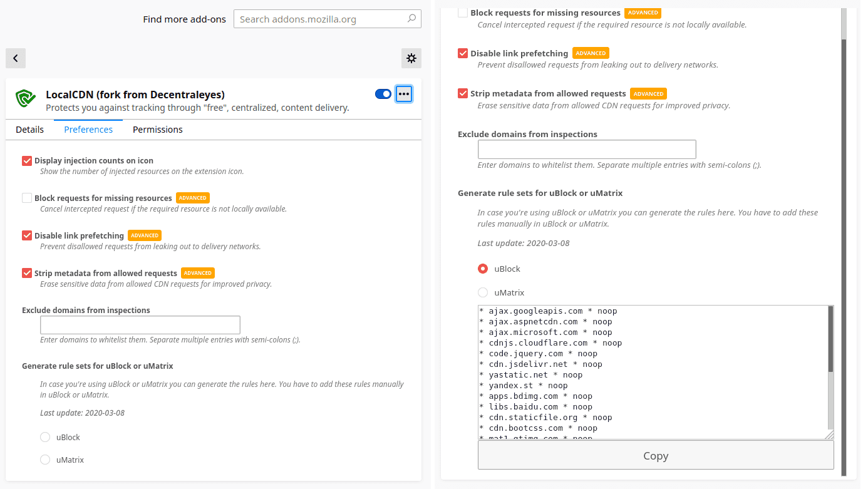Disable the LocalCDN extension toggle

click(x=383, y=94)
